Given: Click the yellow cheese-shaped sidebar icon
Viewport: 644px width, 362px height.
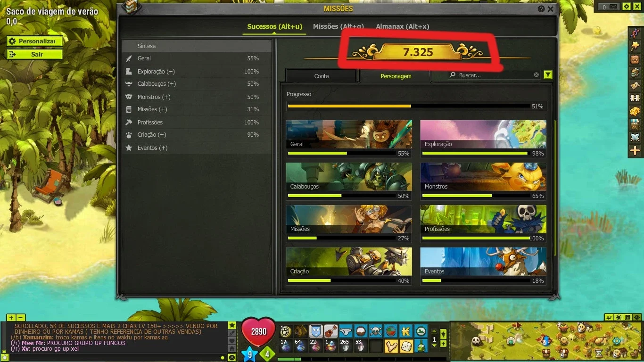Looking at the screenshot, I should (635, 111).
